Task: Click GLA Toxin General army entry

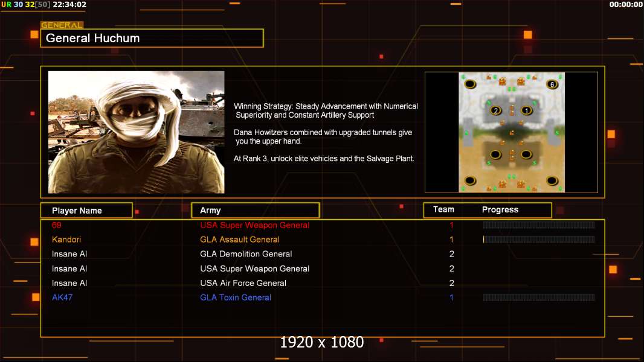Action: 236,297
